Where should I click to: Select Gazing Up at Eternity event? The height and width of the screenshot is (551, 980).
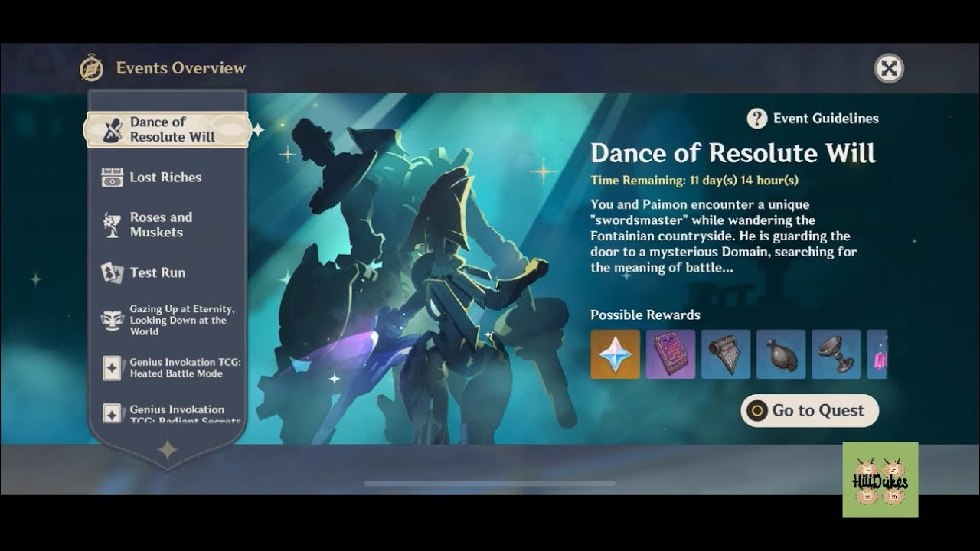click(x=167, y=321)
